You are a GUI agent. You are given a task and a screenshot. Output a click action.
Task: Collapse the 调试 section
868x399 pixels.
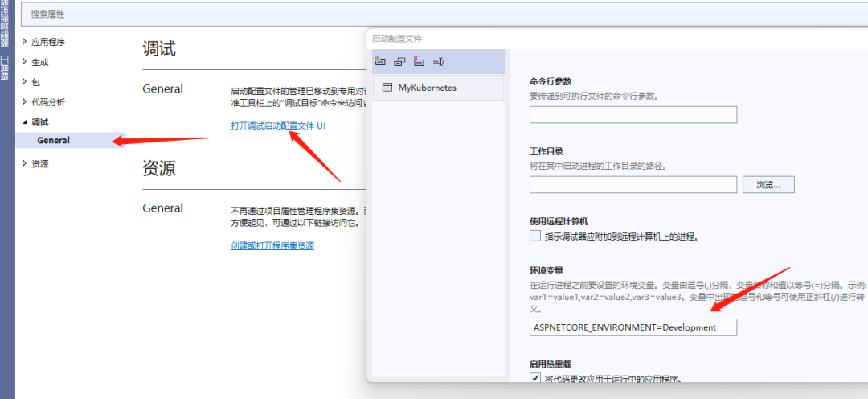point(24,122)
